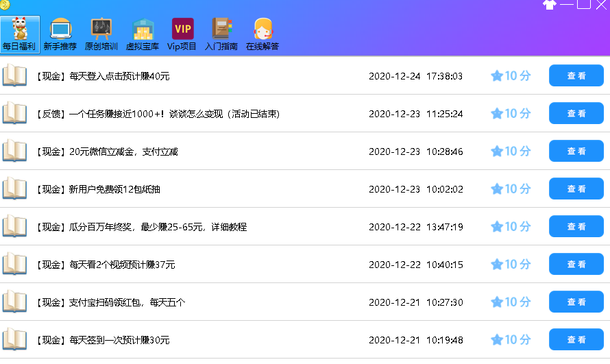Click the skin shirt icon in title bar
This screenshot has width=610, height=364.
(x=549, y=5)
